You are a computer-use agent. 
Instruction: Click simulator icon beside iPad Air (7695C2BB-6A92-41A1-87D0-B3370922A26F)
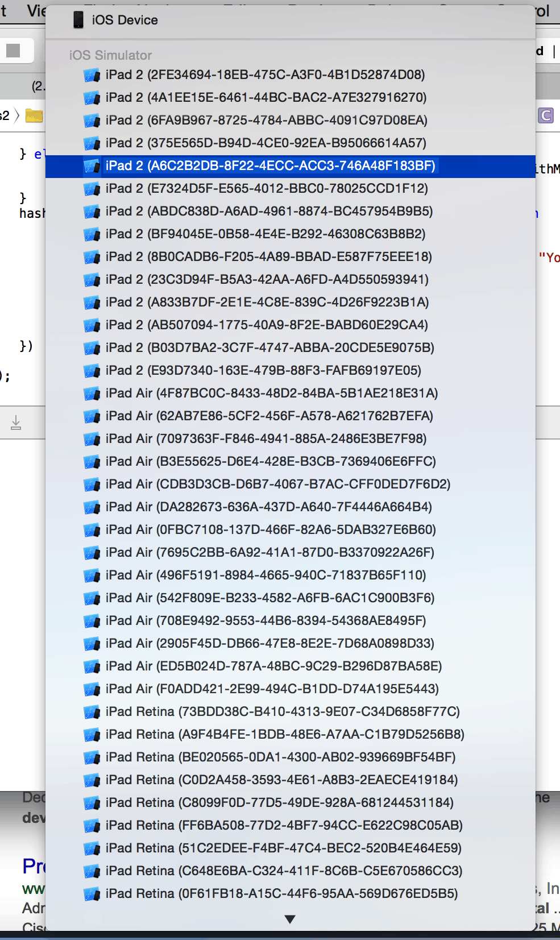92,553
